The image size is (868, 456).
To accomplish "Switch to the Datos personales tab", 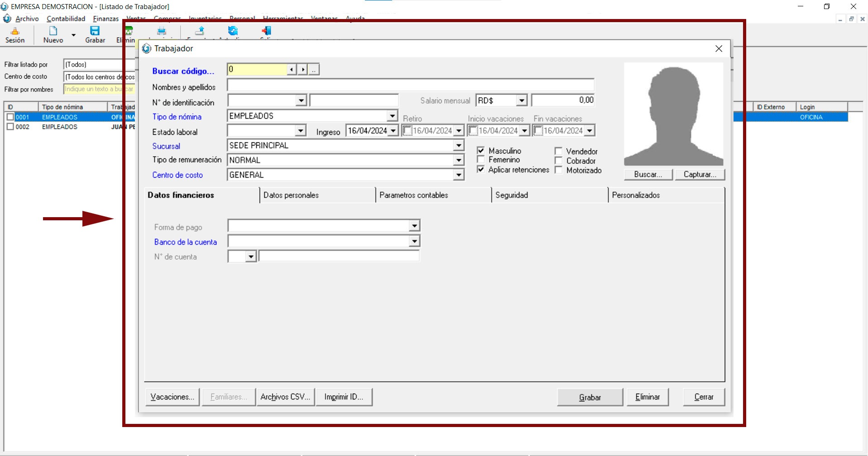I will tap(291, 195).
